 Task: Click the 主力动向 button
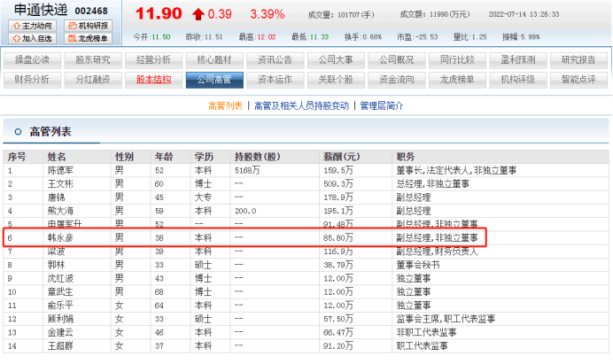point(33,26)
